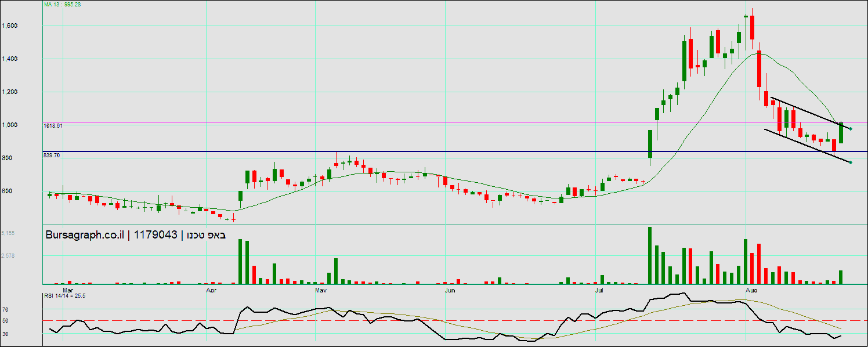Click the 800 price axis label
The height and width of the screenshot is (347, 868).
point(8,158)
